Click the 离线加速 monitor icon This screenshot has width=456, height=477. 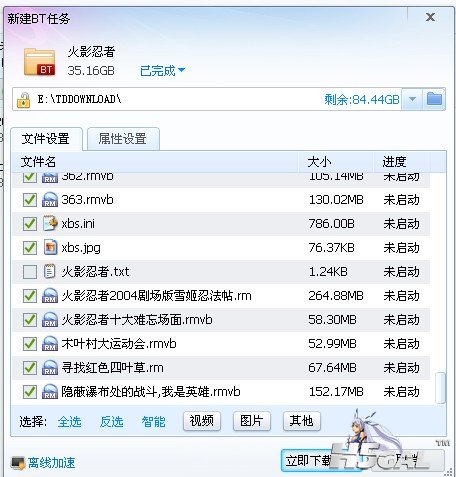[18, 463]
